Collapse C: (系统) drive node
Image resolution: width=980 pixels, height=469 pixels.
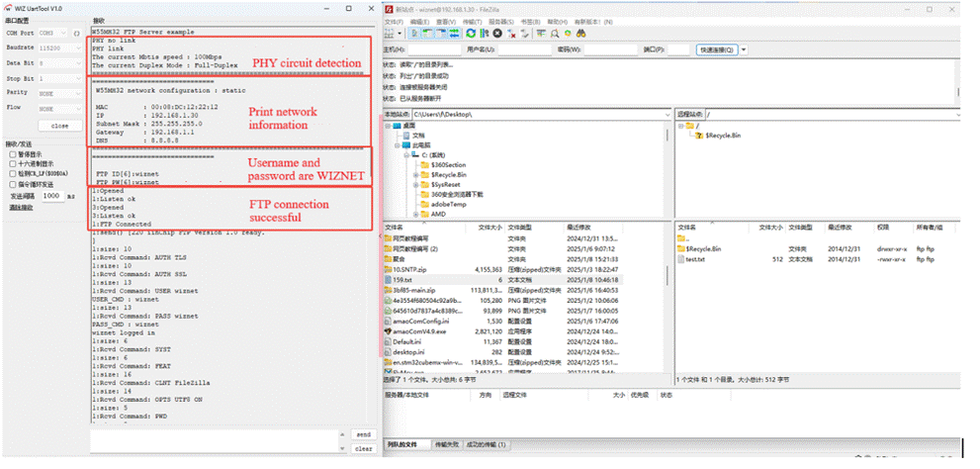[405, 155]
